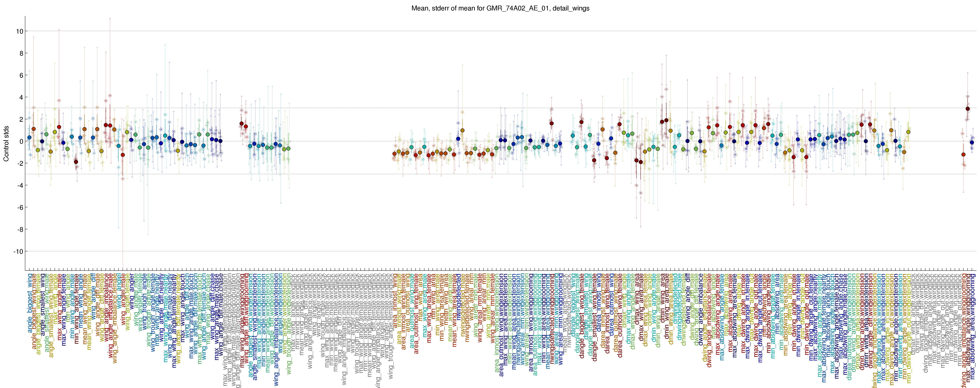Click the y-axis tick label '6'
The width and height of the screenshot is (980, 388).
[21, 75]
